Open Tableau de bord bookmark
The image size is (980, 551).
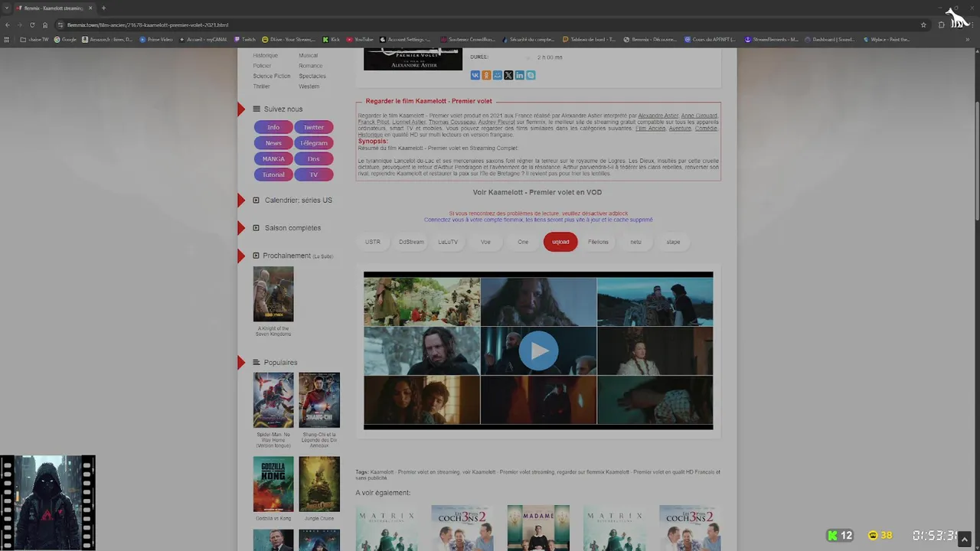(590, 39)
